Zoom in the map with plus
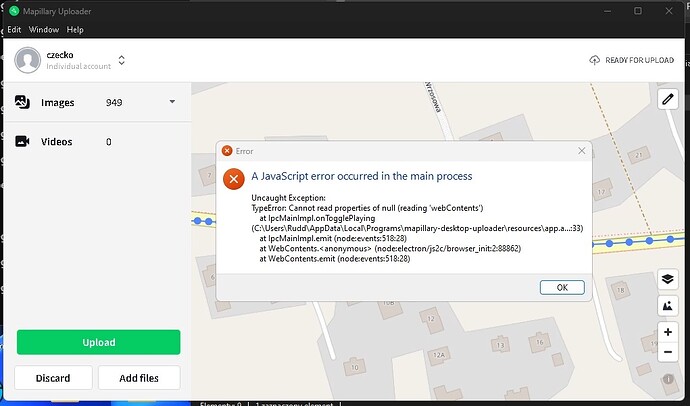The image size is (690, 406). tap(668, 332)
